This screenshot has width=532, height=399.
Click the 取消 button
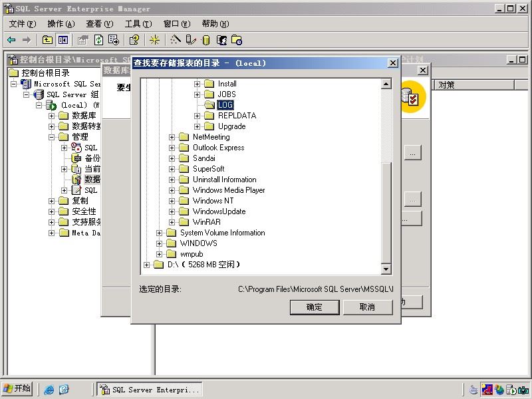tap(368, 307)
